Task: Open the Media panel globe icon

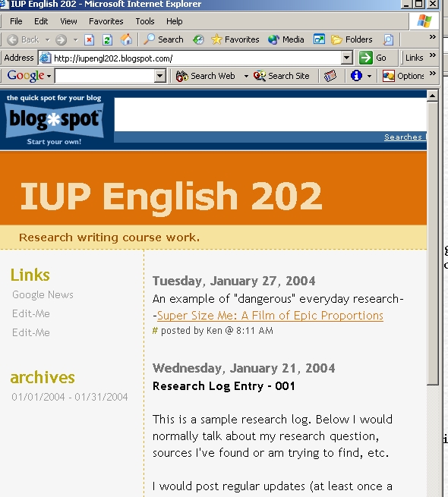Action: point(286,39)
